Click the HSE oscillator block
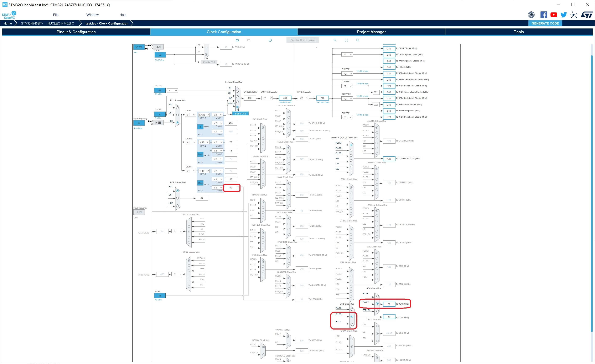The image size is (595, 364). 158,123
